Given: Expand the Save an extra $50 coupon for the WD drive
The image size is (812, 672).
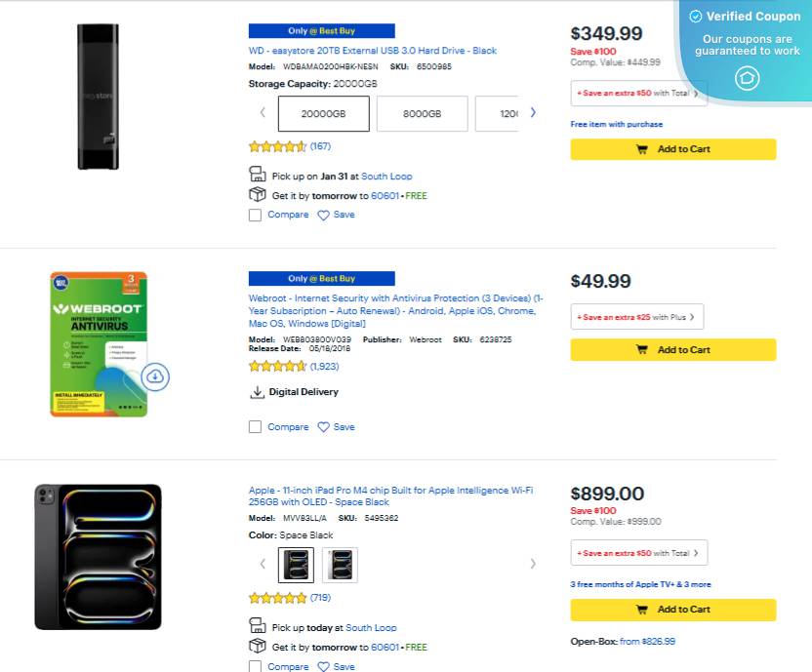Looking at the screenshot, I should [634, 93].
